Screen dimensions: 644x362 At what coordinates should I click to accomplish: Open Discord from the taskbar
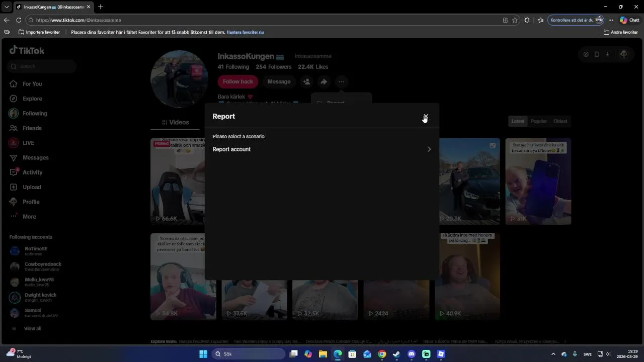click(x=412, y=354)
